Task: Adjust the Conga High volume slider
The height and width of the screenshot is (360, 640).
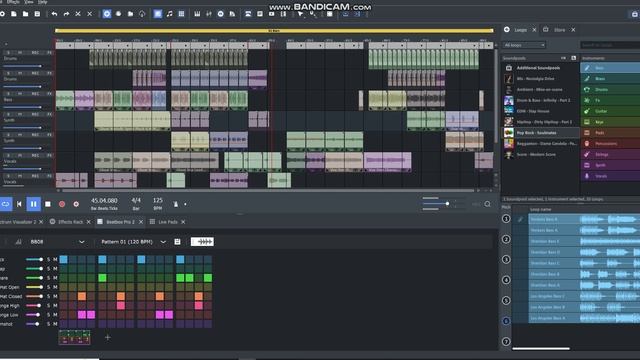Action: [33, 305]
